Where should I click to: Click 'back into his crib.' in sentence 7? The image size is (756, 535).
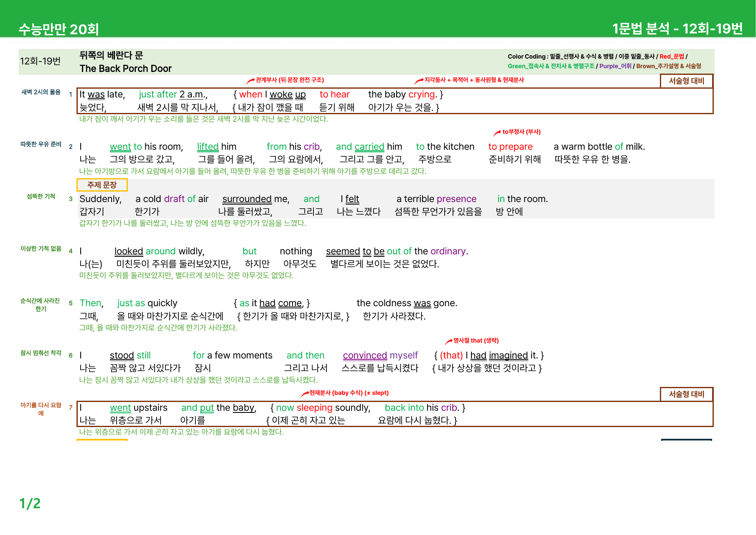pyautogui.click(x=422, y=408)
